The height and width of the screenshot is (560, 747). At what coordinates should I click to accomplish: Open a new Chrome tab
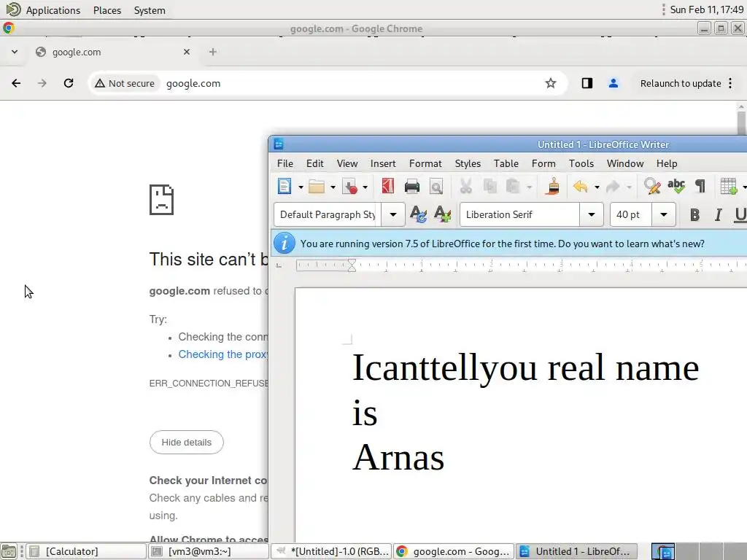213,52
